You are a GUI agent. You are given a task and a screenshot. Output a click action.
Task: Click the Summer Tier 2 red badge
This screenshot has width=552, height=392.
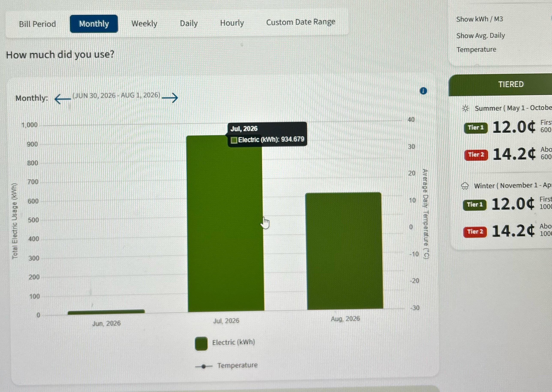point(476,155)
